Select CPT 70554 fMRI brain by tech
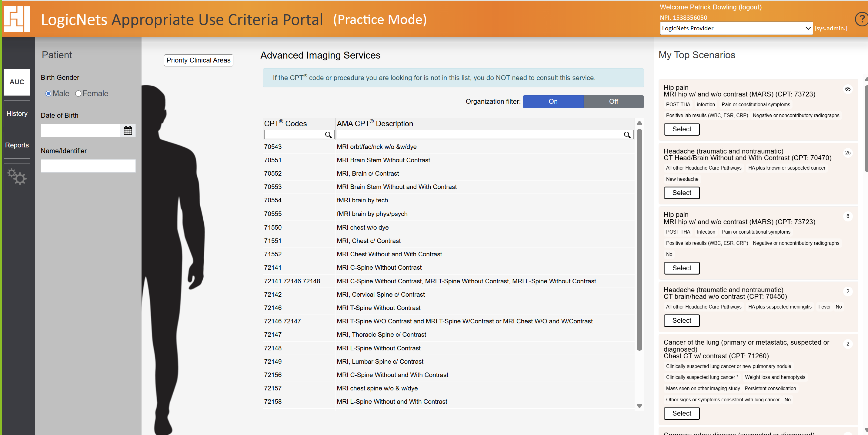The image size is (868, 435). (449, 200)
